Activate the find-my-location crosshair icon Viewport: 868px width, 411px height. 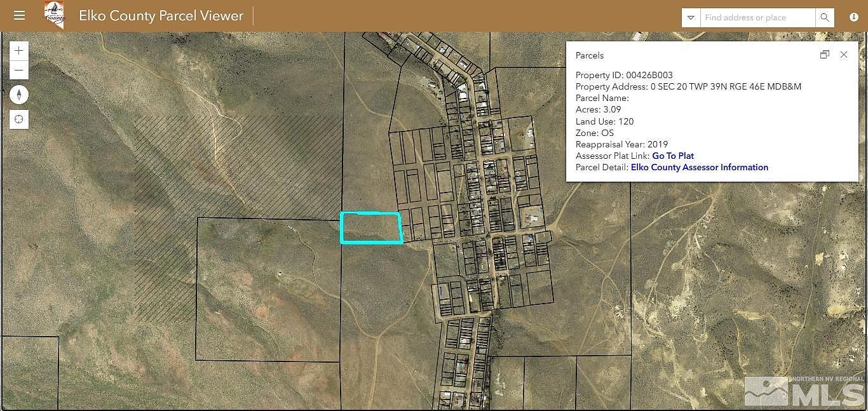(19, 119)
